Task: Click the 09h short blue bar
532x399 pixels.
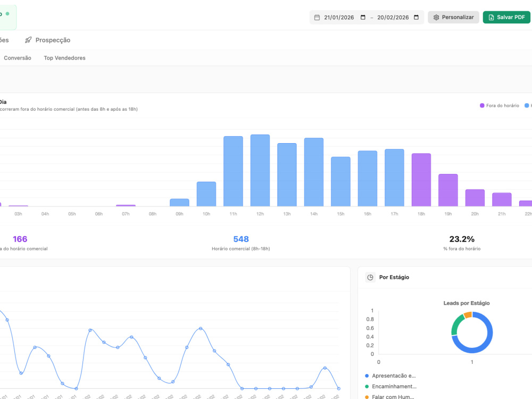Action: point(179,203)
